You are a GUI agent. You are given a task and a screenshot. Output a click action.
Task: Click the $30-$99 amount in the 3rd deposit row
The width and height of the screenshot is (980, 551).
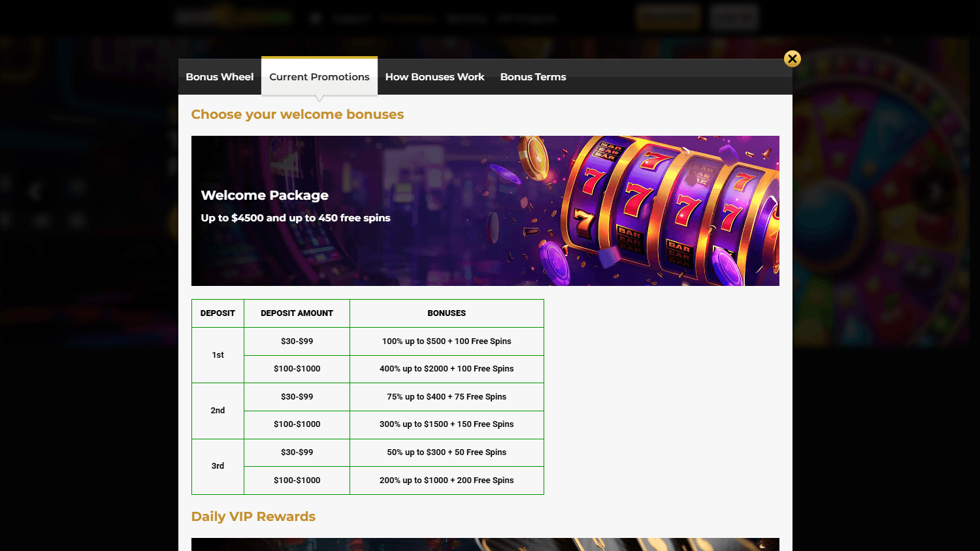(x=297, y=452)
